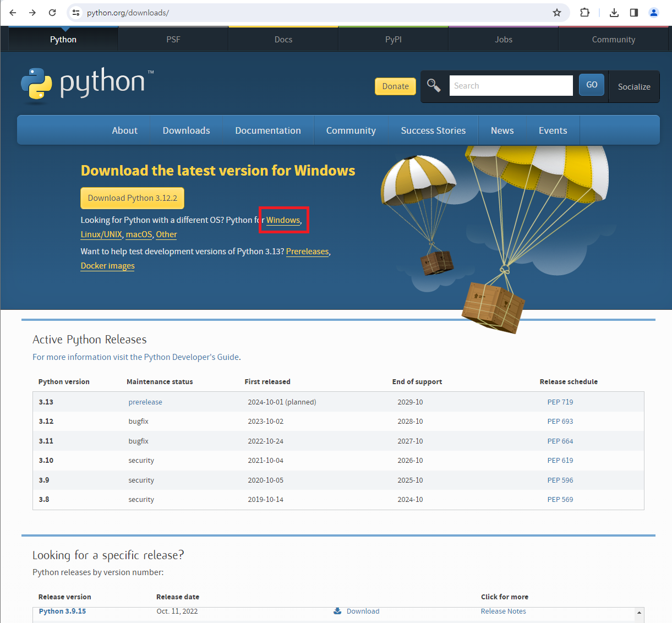Click the download icon beside Python 3.9.15
The width and height of the screenshot is (672, 623).
click(x=337, y=611)
